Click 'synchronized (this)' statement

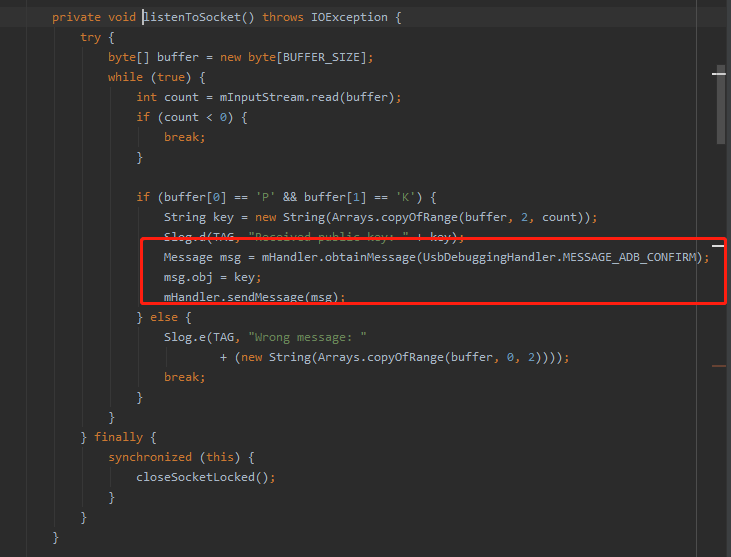click(x=174, y=458)
